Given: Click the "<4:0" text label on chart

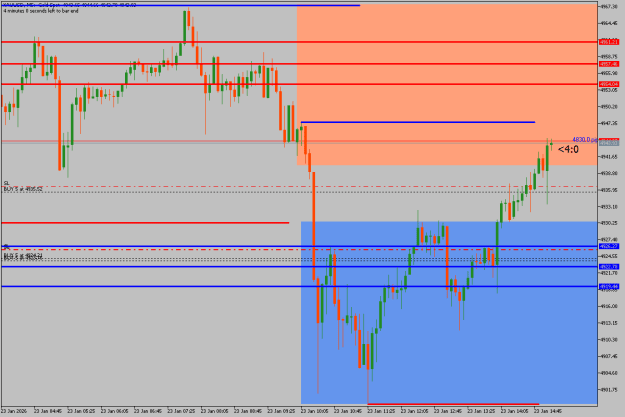Looking at the screenshot, I should click(x=568, y=149).
